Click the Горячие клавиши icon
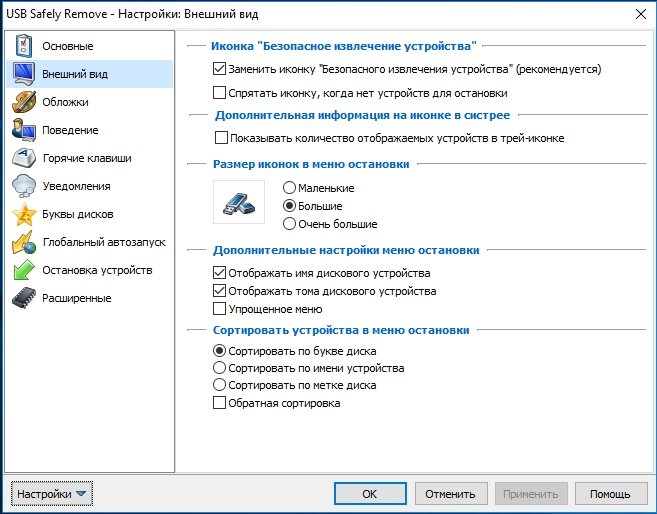Screen dimensions: 657x514 23,158
